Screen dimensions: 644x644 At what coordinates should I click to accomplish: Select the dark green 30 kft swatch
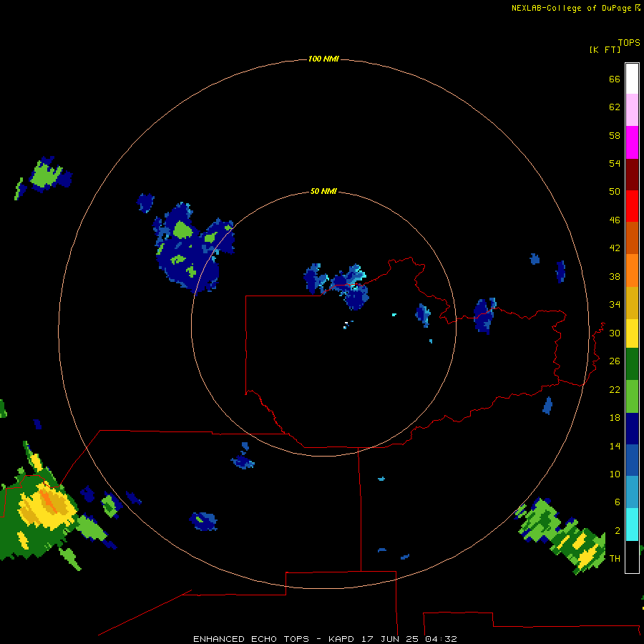[x=632, y=364]
